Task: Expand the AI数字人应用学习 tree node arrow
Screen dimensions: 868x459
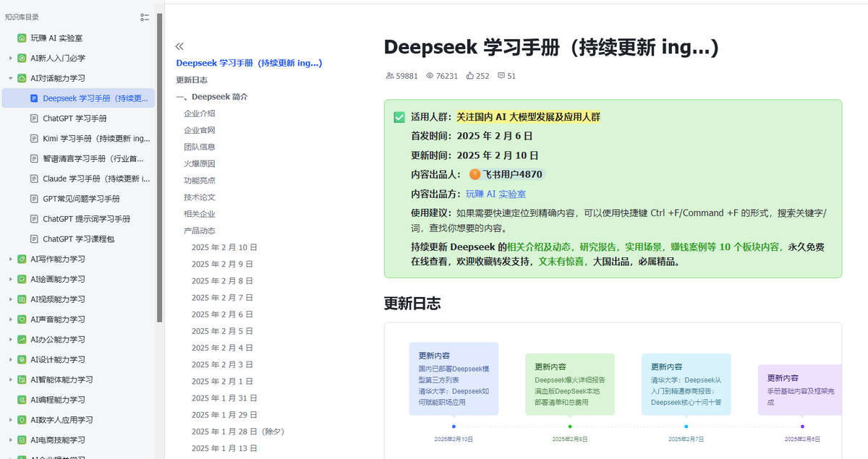Action: point(10,419)
